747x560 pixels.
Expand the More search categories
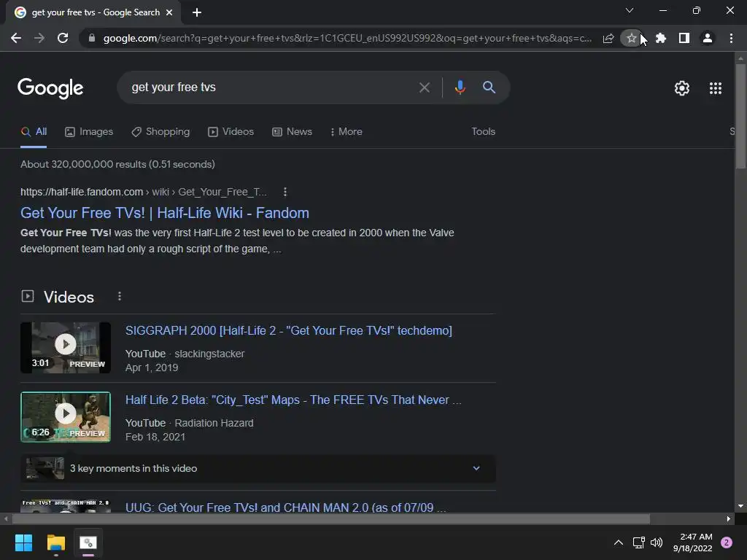(x=347, y=132)
